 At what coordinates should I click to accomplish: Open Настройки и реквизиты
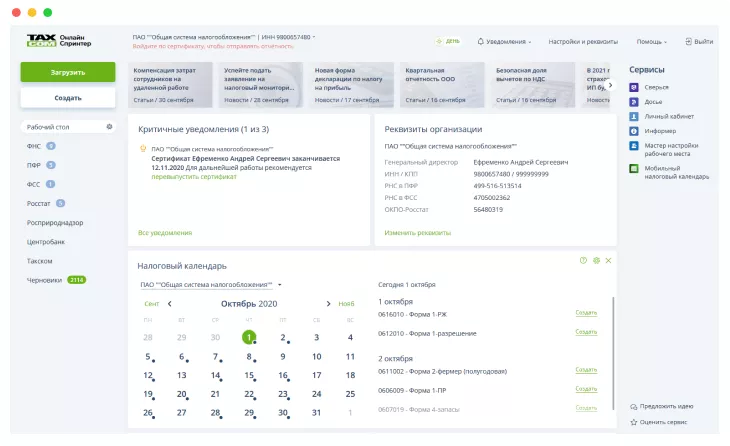[583, 41]
